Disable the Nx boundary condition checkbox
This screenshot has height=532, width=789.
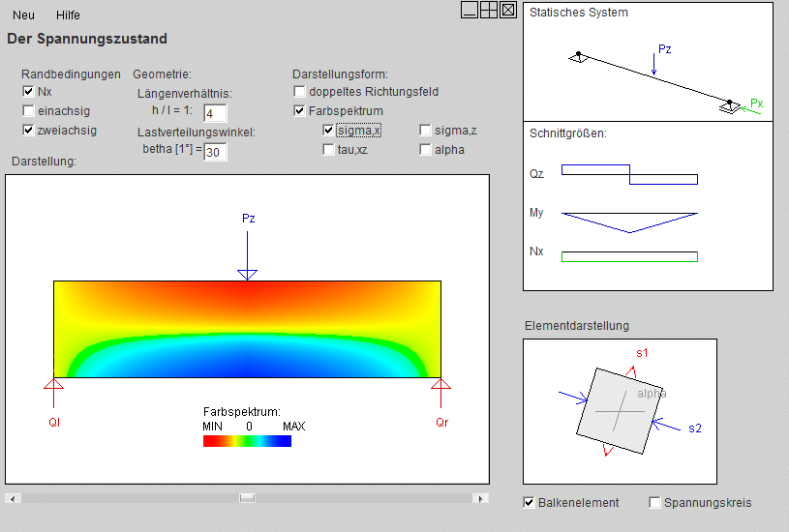tap(28, 92)
